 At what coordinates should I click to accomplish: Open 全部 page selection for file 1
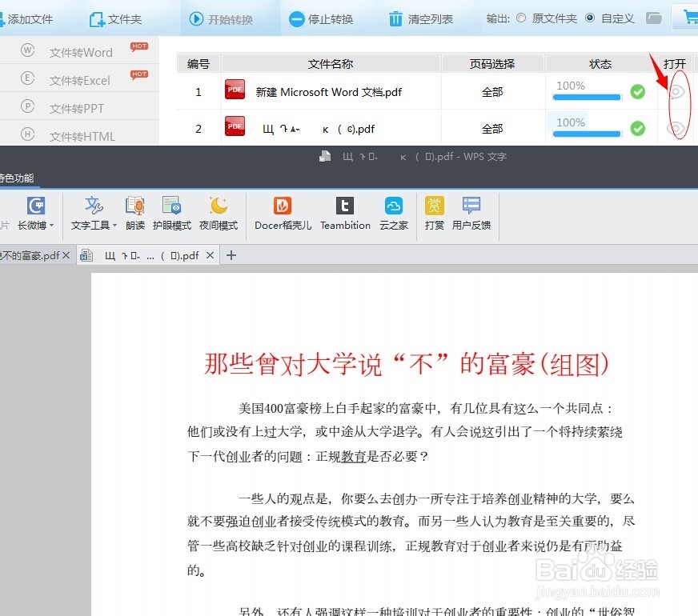492,92
